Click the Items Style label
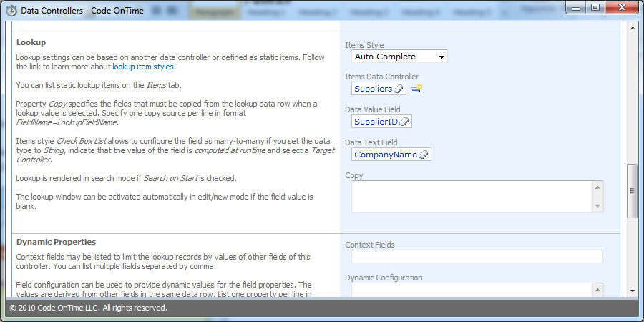The image size is (644, 322). coord(364,45)
